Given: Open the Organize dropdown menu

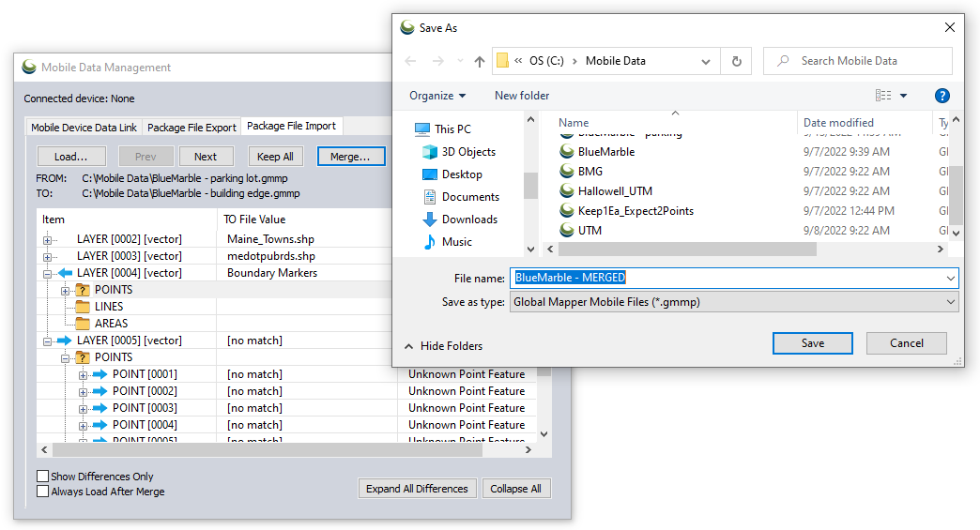Looking at the screenshot, I should [437, 96].
